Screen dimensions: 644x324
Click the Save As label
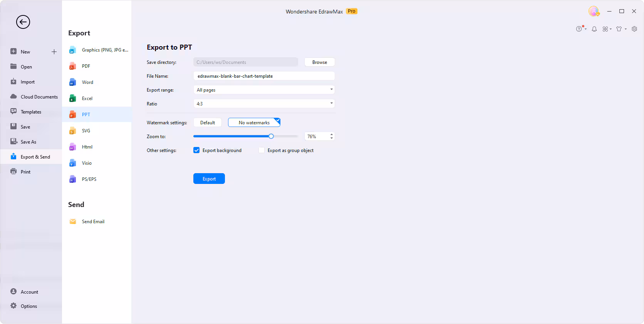point(29,142)
